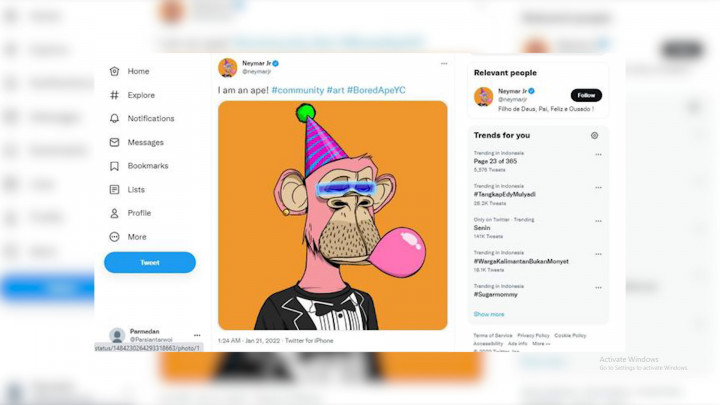Viewport: 720px width, 405px height.
Task: Open Notifications bell icon
Action: (115, 119)
